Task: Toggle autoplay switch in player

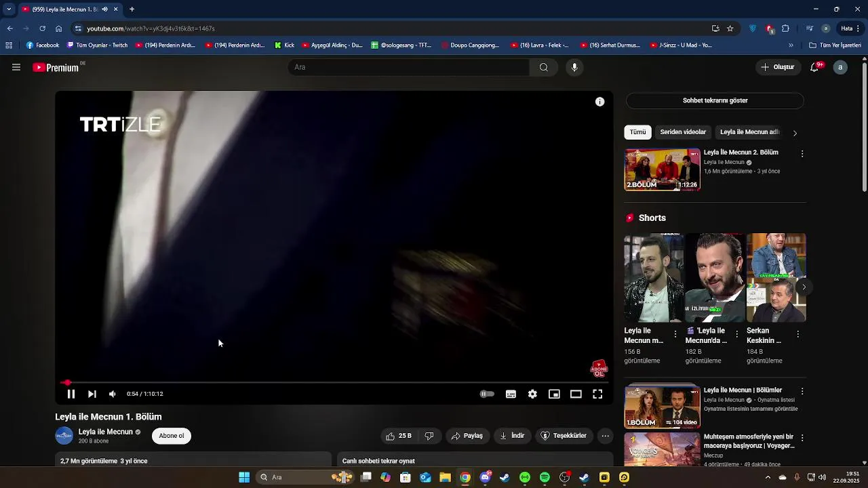Action: [x=487, y=394]
